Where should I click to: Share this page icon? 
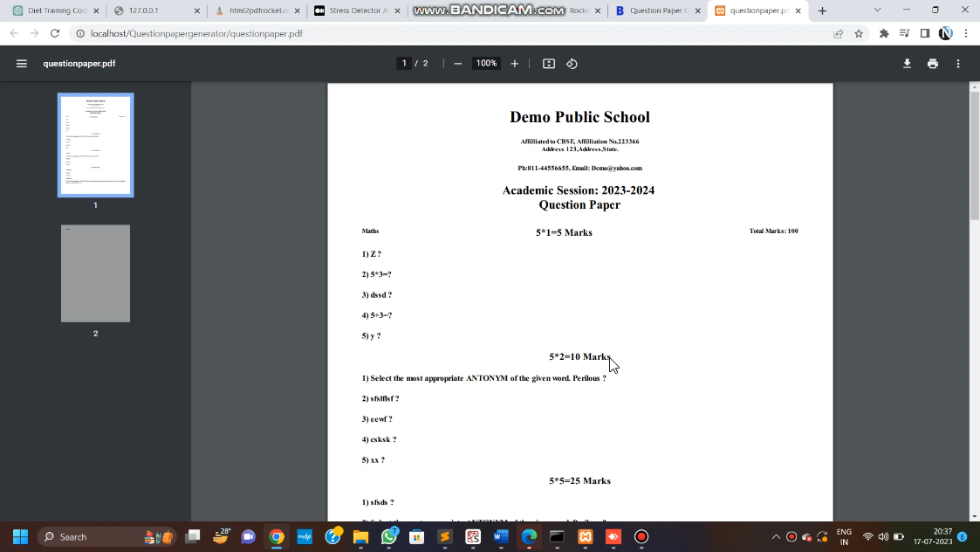838,33
